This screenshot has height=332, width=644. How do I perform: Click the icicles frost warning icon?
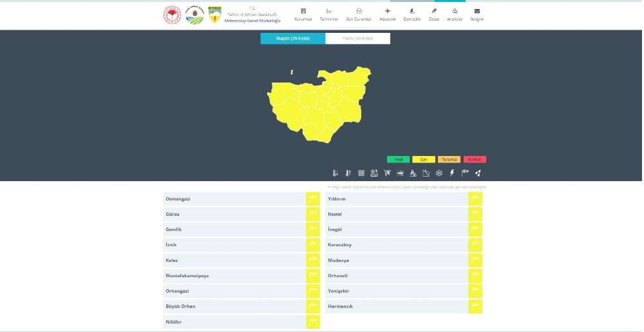(387, 173)
